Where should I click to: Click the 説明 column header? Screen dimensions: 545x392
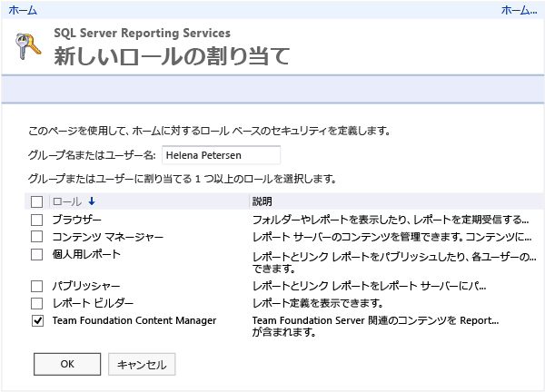pos(263,201)
